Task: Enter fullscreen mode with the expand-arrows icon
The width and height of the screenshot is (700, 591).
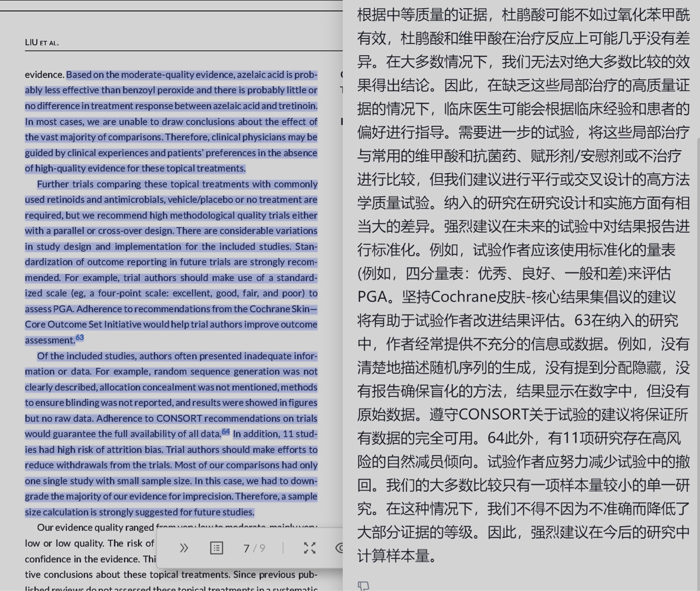Action: coord(309,548)
